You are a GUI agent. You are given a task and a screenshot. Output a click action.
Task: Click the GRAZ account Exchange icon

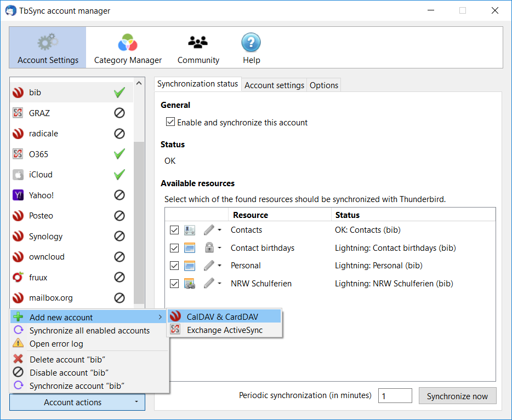(x=18, y=113)
